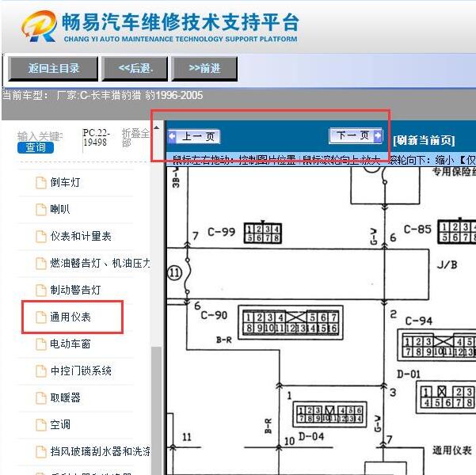Click J/B junction block label
The height and width of the screenshot is (475, 476).
click(447, 265)
